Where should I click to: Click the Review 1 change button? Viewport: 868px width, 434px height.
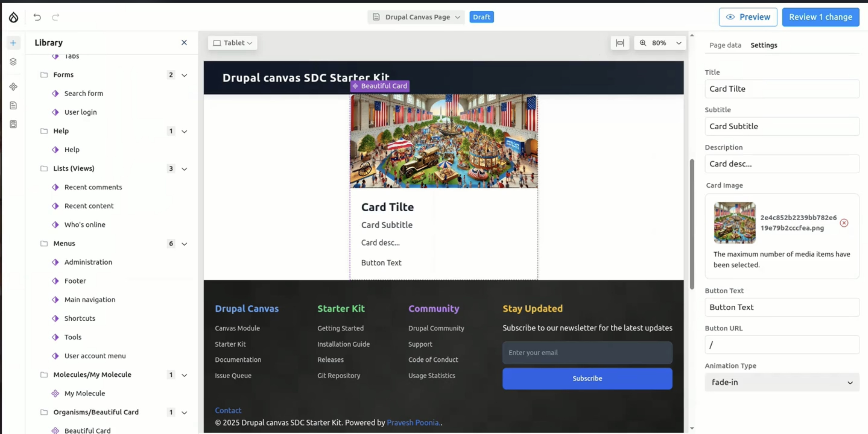(x=820, y=17)
